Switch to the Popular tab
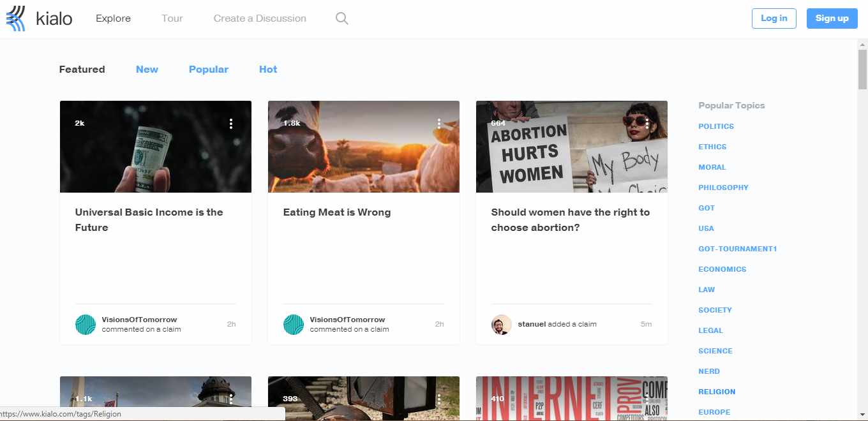This screenshot has height=421, width=868. click(x=209, y=70)
